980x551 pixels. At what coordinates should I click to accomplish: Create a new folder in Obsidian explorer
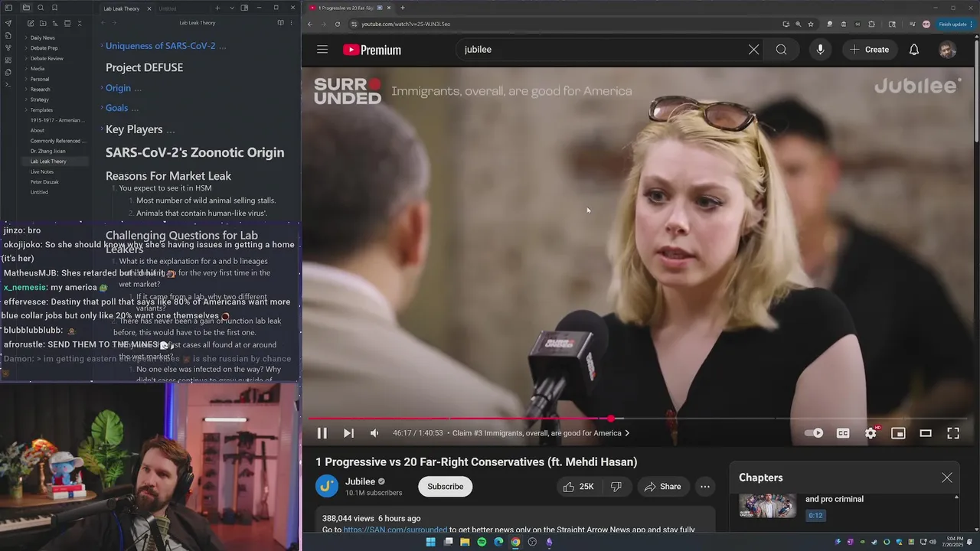pos(42,24)
